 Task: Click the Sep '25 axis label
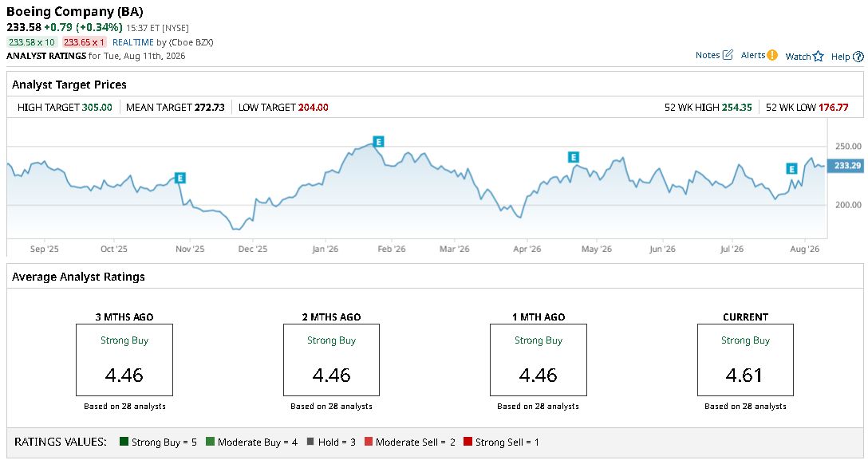click(x=45, y=249)
